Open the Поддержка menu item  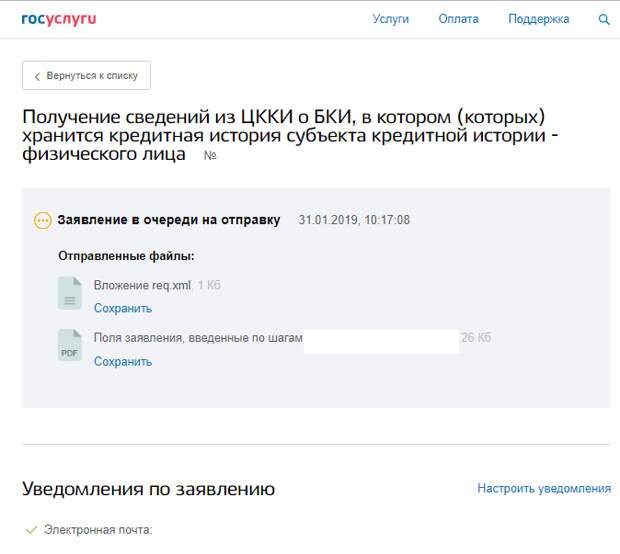[x=539, y=19]
